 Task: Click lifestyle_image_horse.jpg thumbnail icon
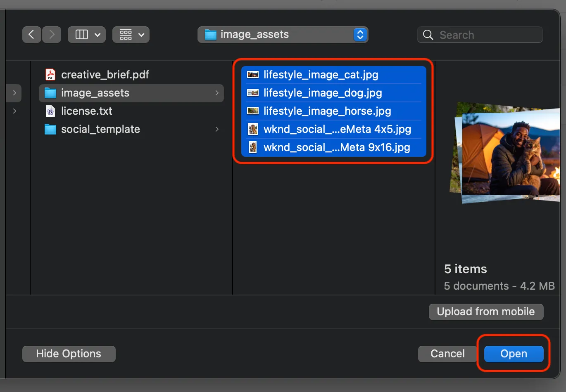(253, 111)
